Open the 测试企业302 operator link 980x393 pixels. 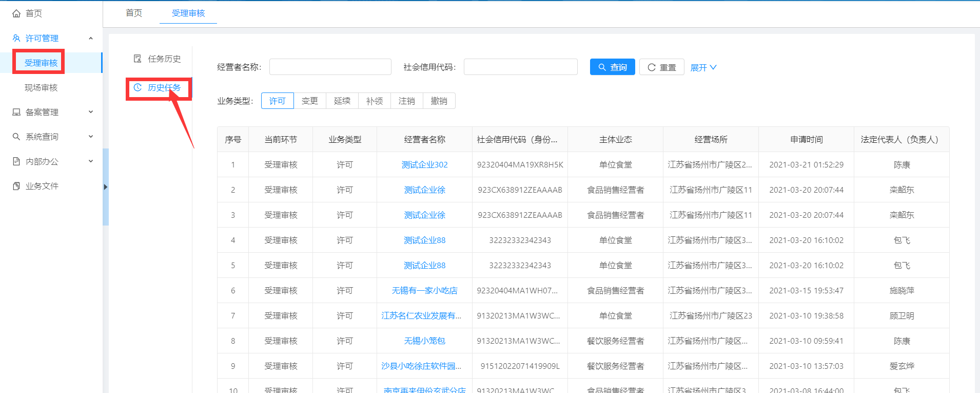[x=424, y=164]
